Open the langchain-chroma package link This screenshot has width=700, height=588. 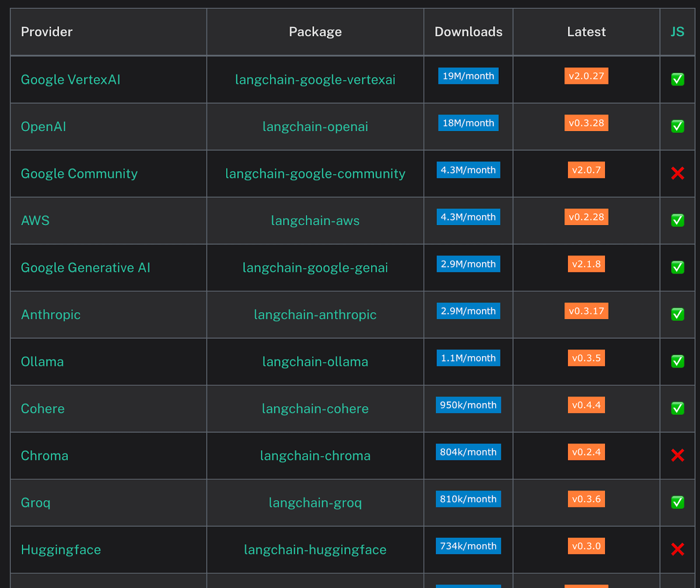tap(315, 456)
